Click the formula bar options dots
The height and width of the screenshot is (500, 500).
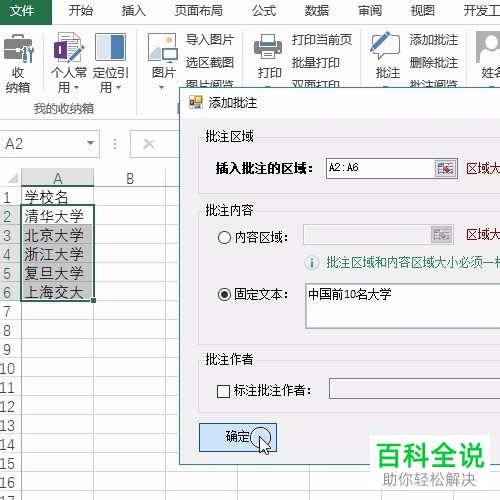coord(115,144)
